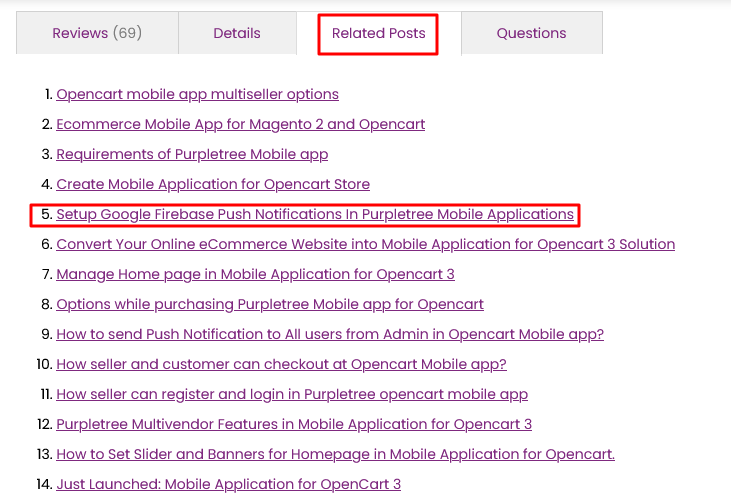Select the Related Posts tab
The width and height of the screenshot is (731, 501).
pos(379,34)
